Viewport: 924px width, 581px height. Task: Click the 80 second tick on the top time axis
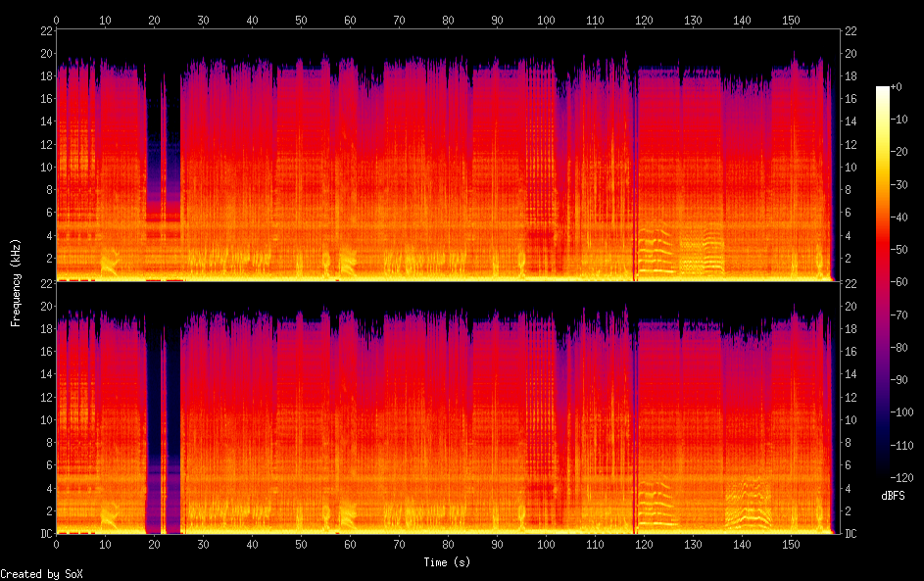pyautogui.click(x=448, y=20)
